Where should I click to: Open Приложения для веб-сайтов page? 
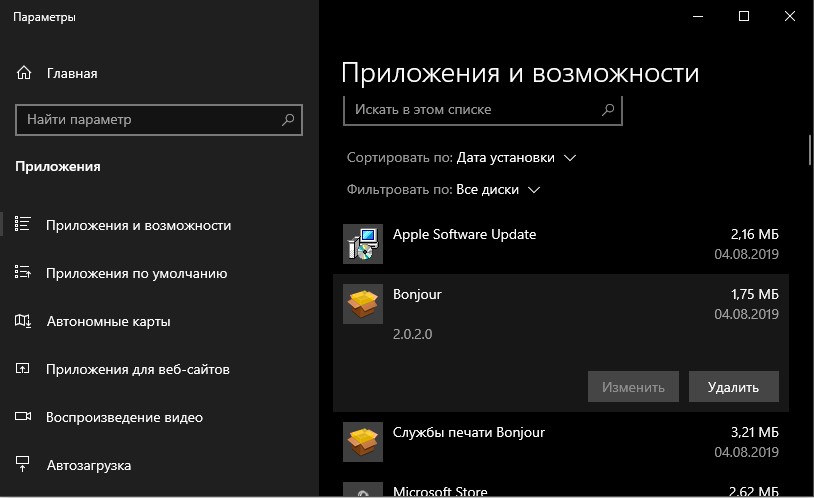tap(138, 369)
